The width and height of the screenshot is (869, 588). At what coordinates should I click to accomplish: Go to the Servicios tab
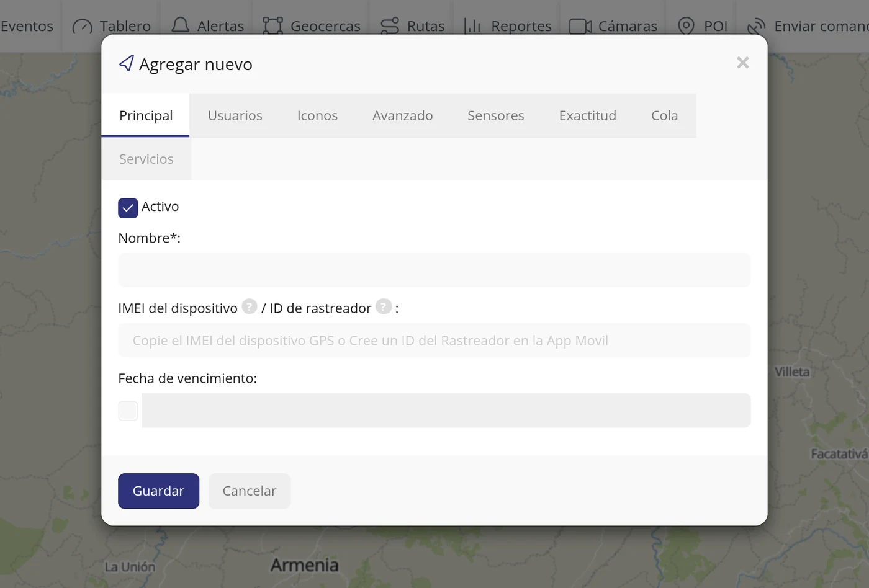(x=146, y=159)
